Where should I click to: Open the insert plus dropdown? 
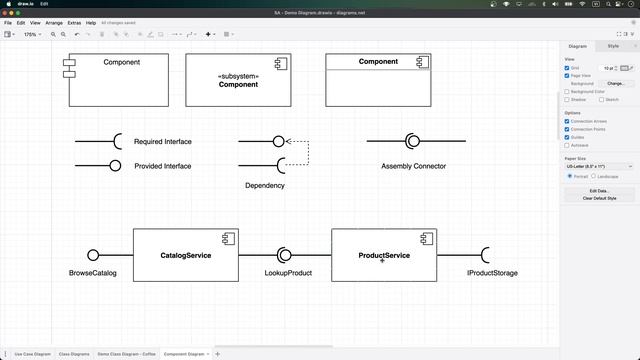tap(210, 34)
